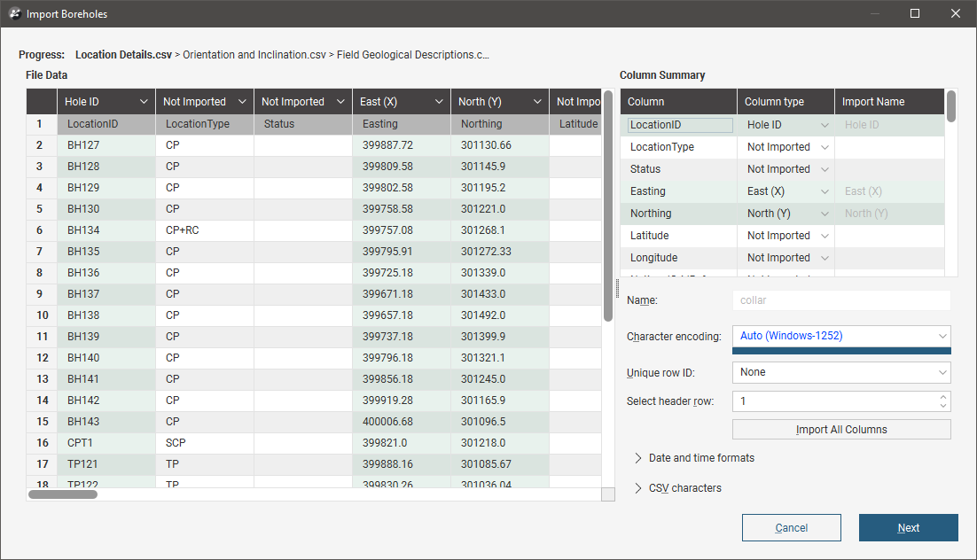Screen dimensions: 977x560
Task: Open the East (X) column header dropdown
Action: 439,102
